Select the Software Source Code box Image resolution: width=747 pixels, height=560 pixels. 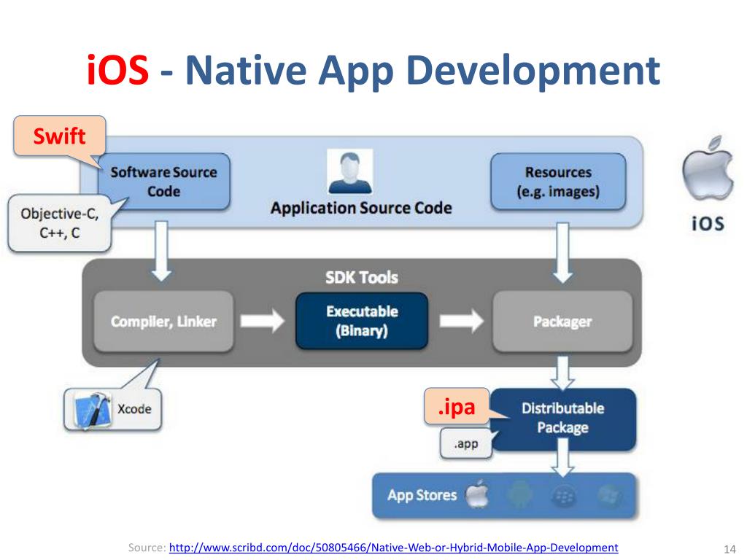coord(164,182)
